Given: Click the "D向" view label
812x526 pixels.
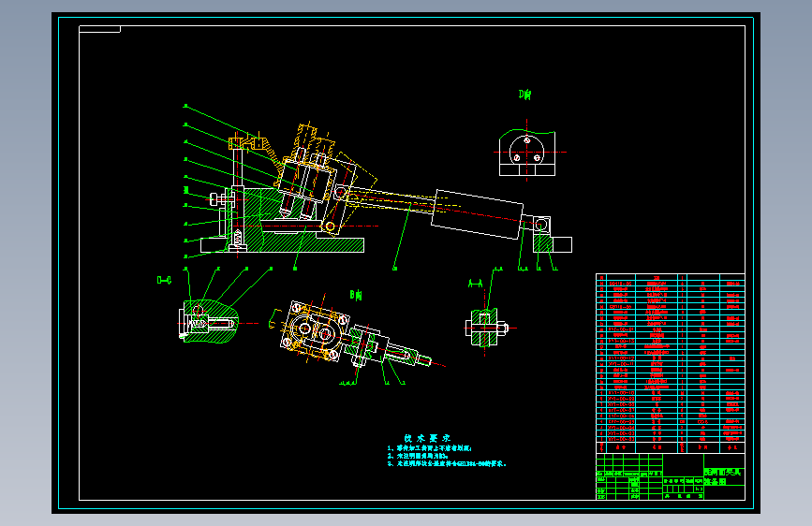Looking at the screenshot, I should [x=524, y=95].
